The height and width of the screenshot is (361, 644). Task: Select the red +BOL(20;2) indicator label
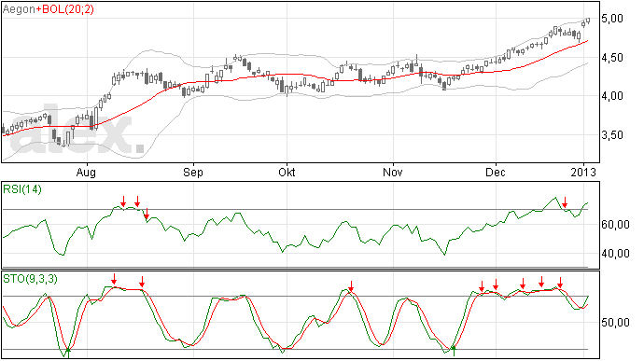65,9
